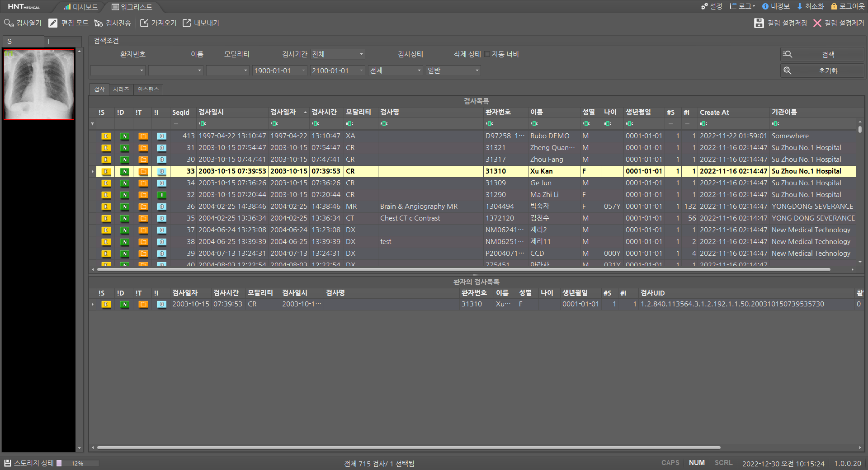Switch to 대시보드 dashboard tab

[80, 7]
